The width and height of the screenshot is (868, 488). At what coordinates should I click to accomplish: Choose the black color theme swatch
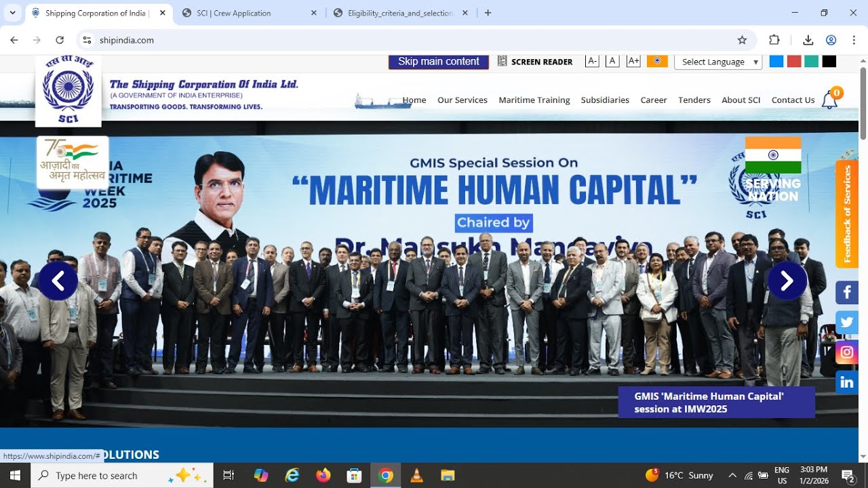tap(829, 62)
